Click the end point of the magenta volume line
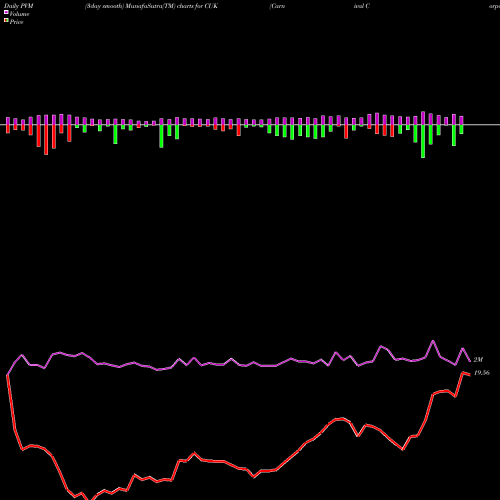Viewport: 500px width, 500px height. (x=470, y=361)
